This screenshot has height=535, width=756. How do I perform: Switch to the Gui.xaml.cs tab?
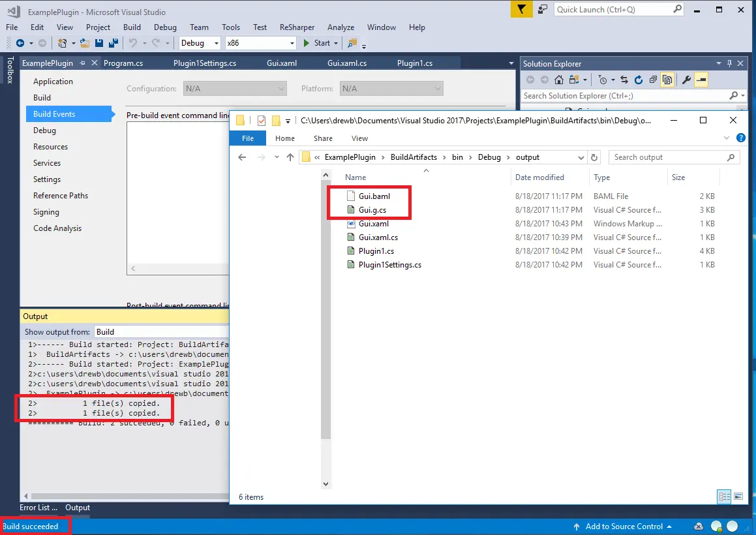click(346, 63)
